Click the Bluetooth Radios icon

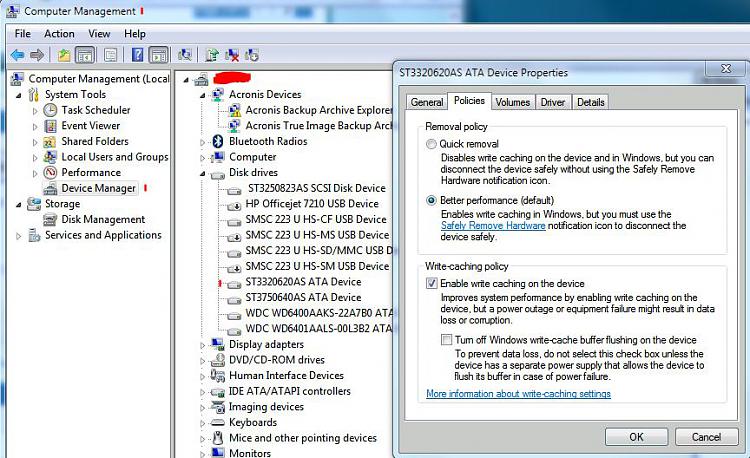[218, 142]
